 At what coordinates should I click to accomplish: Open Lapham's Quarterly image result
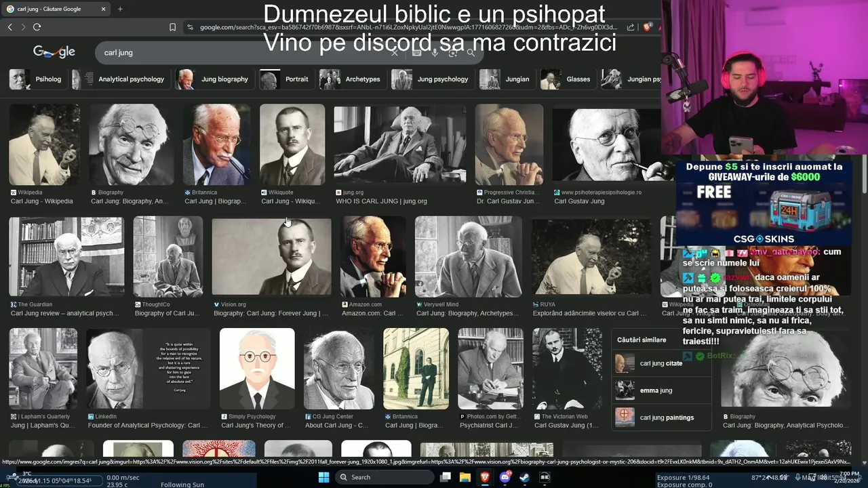pyautogui.click(x=43, y=369)
